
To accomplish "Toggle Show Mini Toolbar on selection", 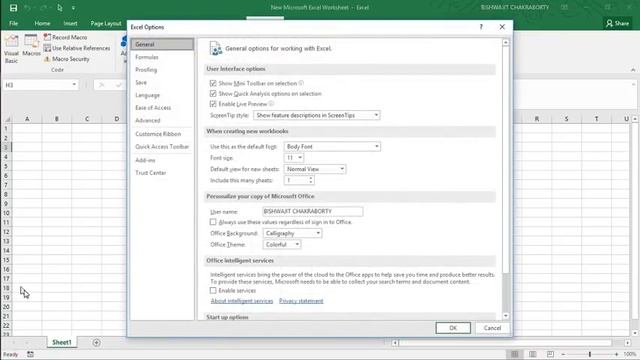I will pyautogui.click(x=213, y=83).
